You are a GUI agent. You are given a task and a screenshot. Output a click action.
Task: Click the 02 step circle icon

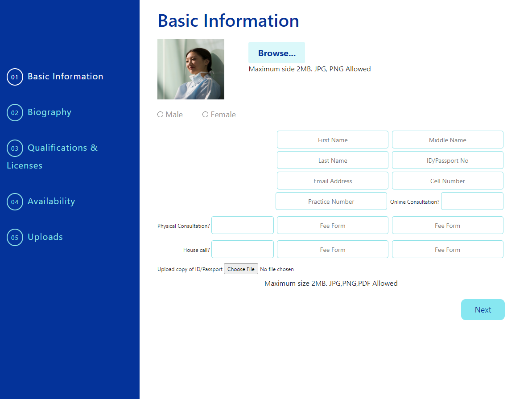[15, 113]
